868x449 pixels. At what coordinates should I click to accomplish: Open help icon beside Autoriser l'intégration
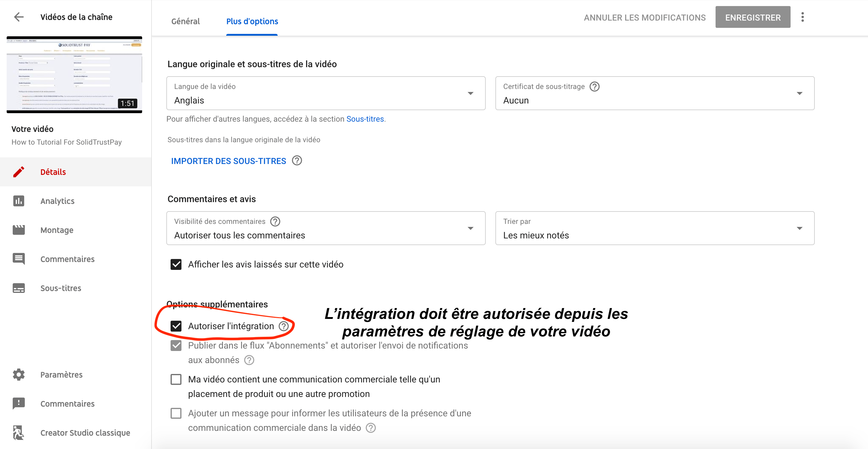284,326
